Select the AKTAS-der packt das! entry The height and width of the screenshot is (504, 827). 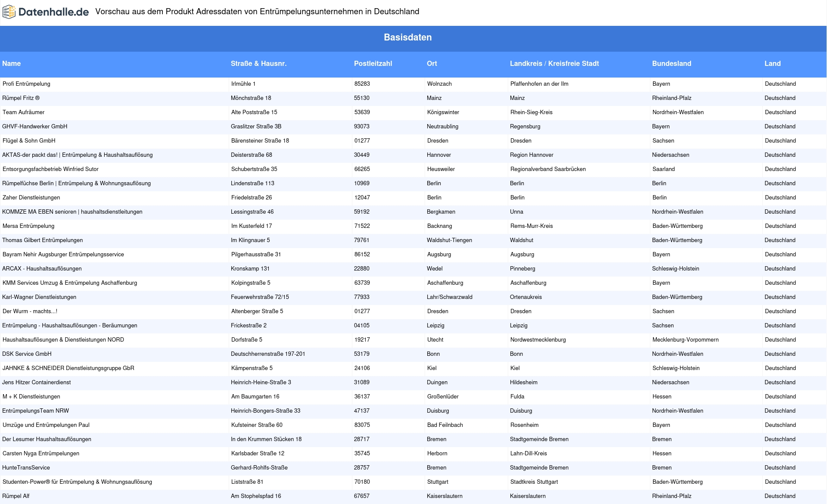[78, 155]
